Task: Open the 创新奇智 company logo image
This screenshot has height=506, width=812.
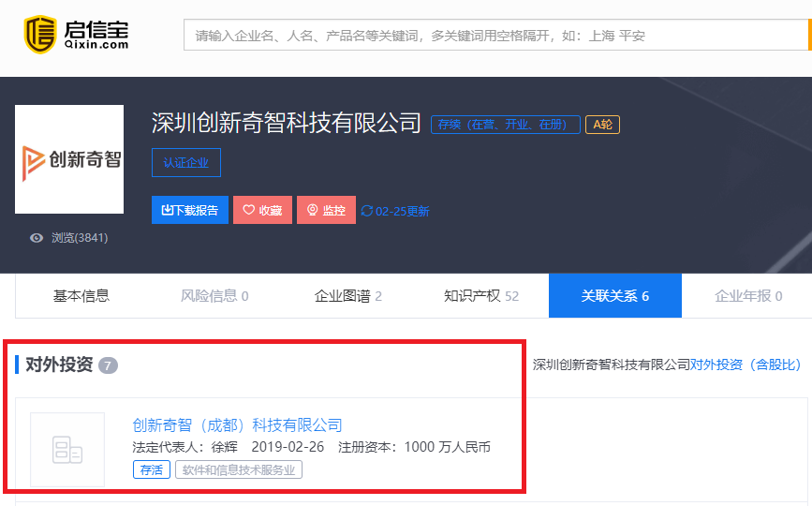Action: point(69,159)
